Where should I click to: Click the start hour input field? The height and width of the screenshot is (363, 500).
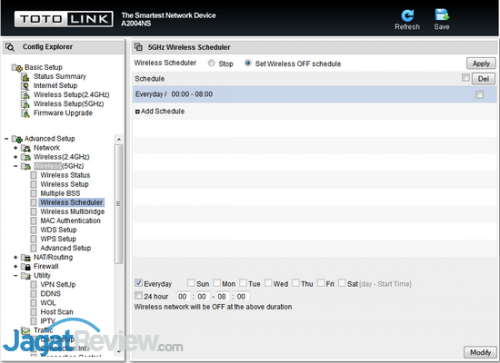point(183,296)
